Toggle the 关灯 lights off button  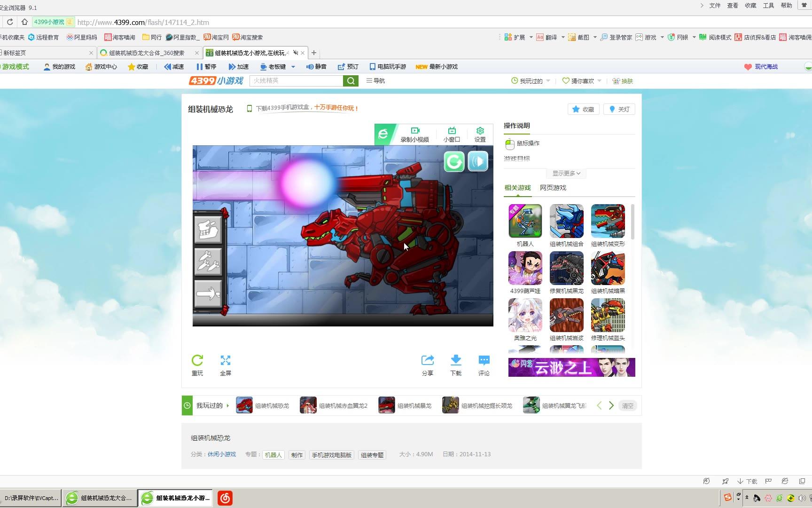tap(619, 109)
